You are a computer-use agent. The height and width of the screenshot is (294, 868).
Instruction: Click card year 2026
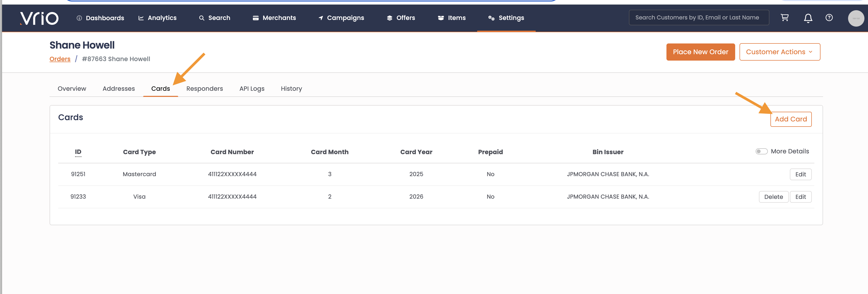[x=416, y=197]
